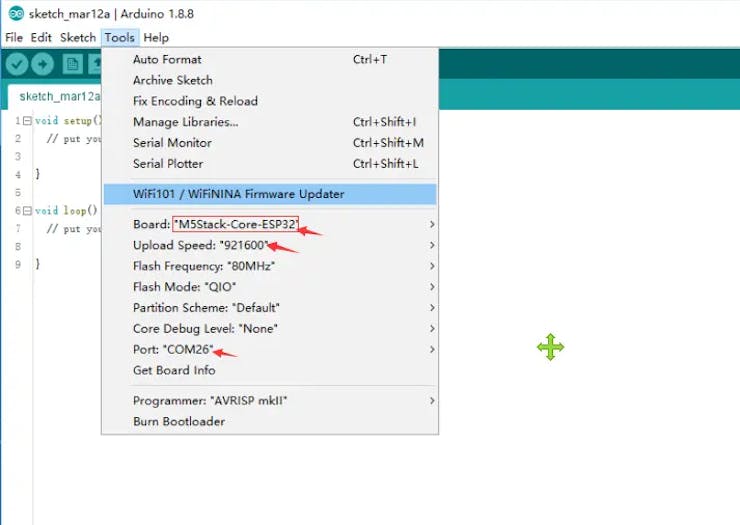Click the Upload arrow toolbar icon
Viewport: 740px width, 525px height.
42,64
